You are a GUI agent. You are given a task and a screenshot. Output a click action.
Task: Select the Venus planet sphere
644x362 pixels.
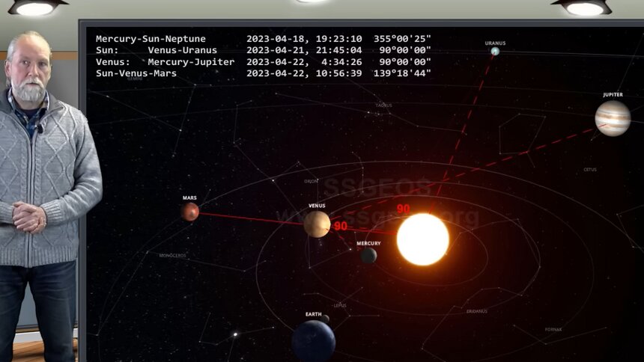(317, 224)
